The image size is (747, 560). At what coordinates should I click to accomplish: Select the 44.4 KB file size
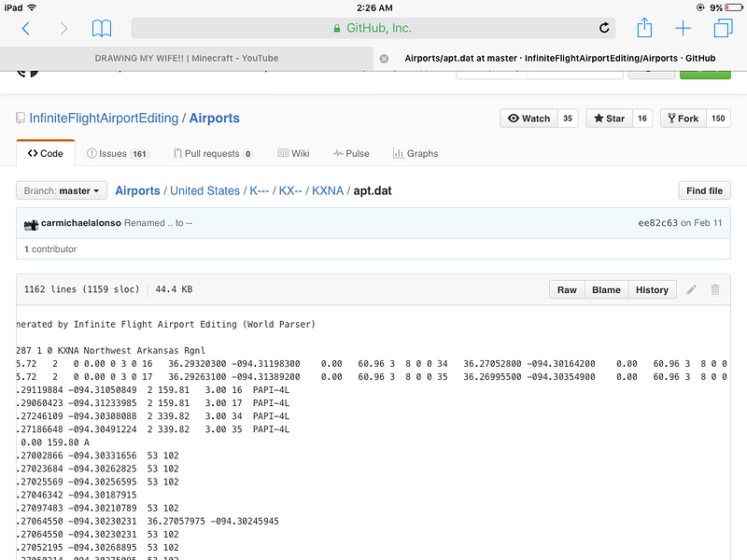[174, 289]
